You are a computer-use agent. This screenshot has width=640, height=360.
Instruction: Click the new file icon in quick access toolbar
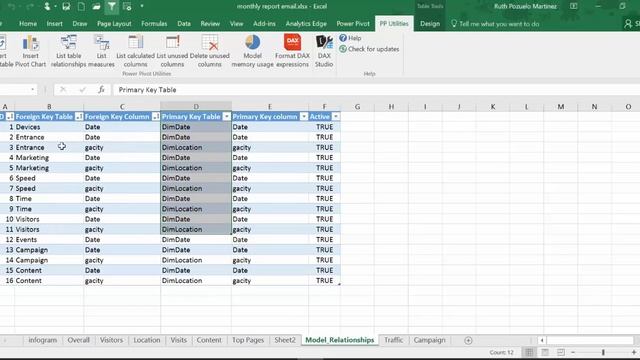(x=81, y=7)
